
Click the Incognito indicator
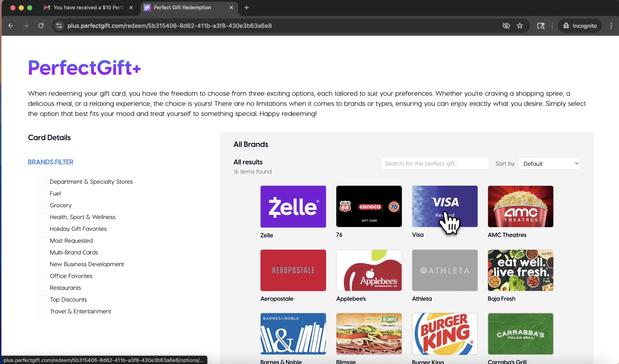pos(580,26)
